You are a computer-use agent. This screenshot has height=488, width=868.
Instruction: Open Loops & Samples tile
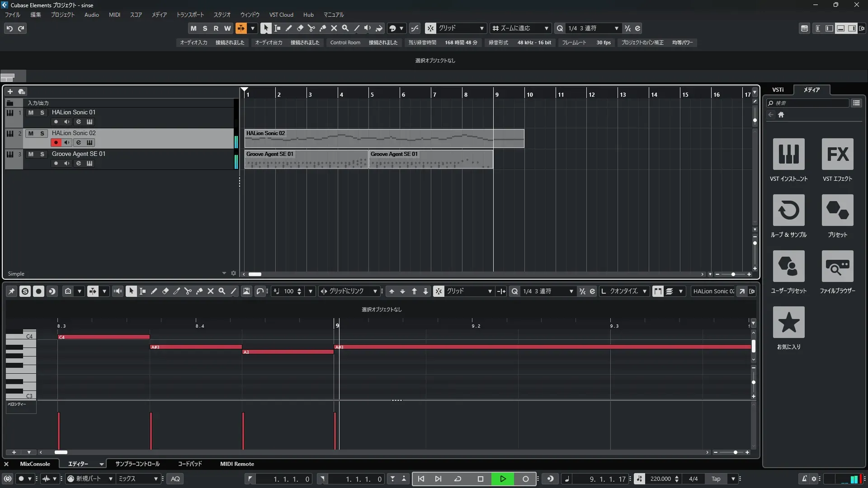click(788, 210)
